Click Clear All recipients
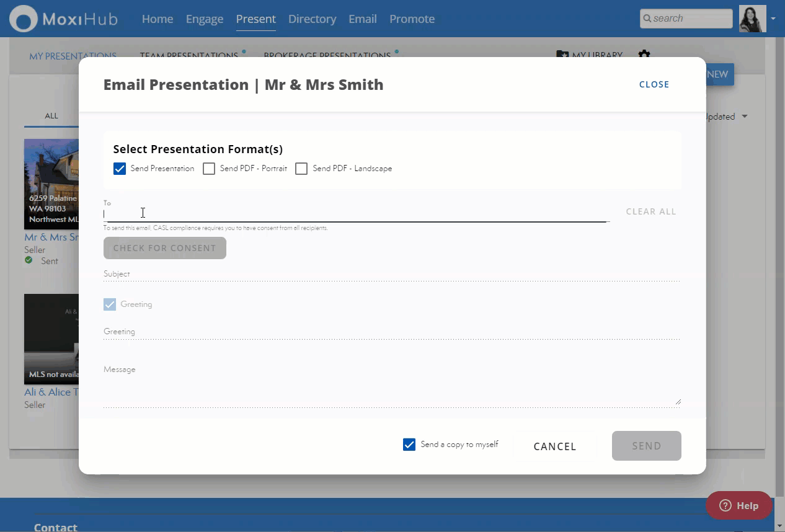Viewport: 785px width, 532px height. (x=651, y=211)
